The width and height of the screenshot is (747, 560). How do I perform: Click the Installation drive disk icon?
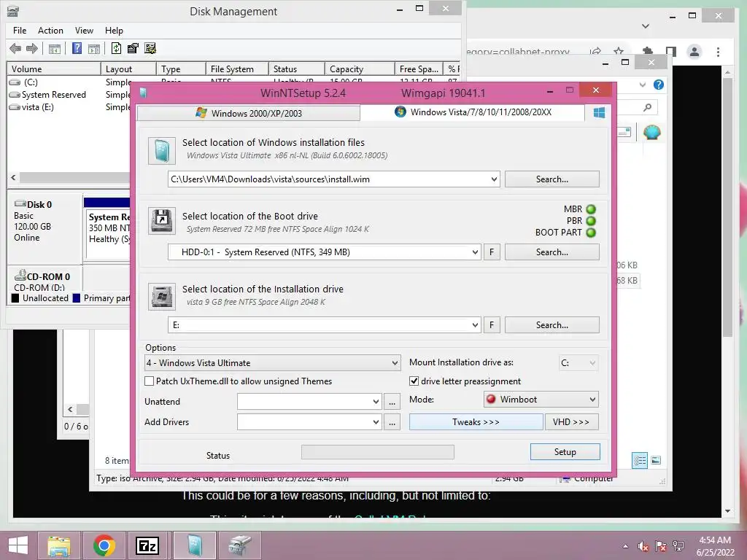[x=162, y=296]
